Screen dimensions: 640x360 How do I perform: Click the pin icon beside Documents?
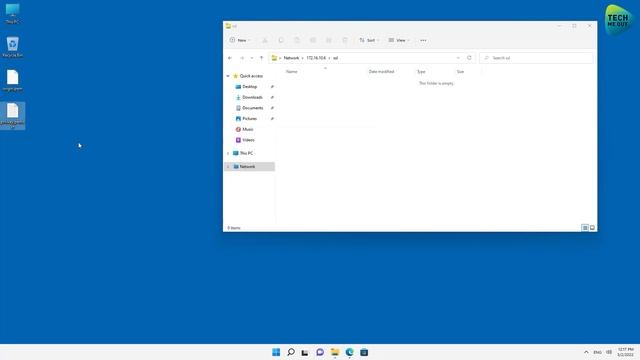pos(272,108)
